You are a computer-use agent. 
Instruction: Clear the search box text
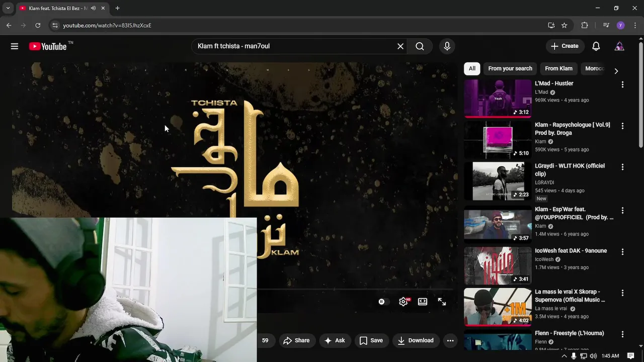400,46
